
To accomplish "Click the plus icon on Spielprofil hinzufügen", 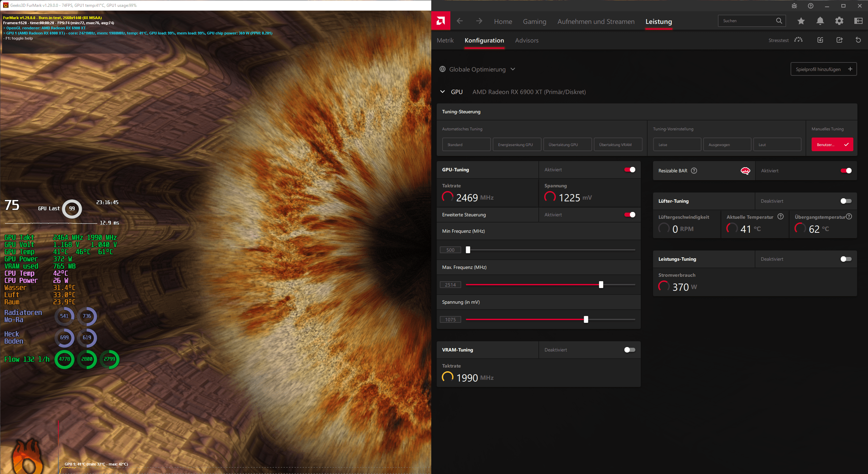I will tap(850, 69).
